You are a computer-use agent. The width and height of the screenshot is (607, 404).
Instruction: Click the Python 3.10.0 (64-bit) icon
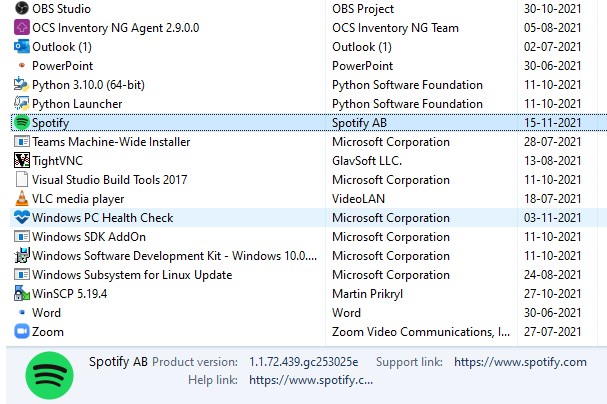(22, 84)
